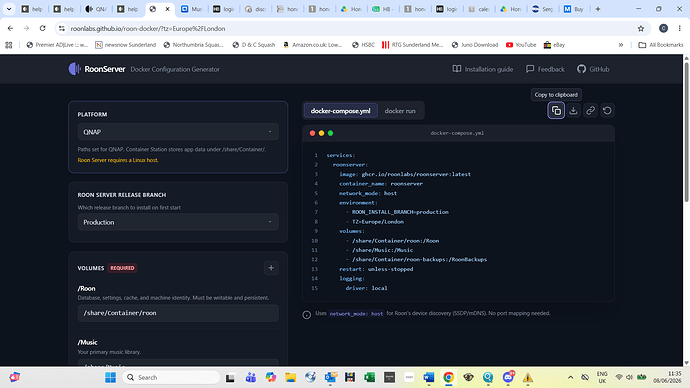This screenshot has width=690, height=388.
Task: Copy the docker-compose config to clipboard
Action: click(x=556, y=110)
